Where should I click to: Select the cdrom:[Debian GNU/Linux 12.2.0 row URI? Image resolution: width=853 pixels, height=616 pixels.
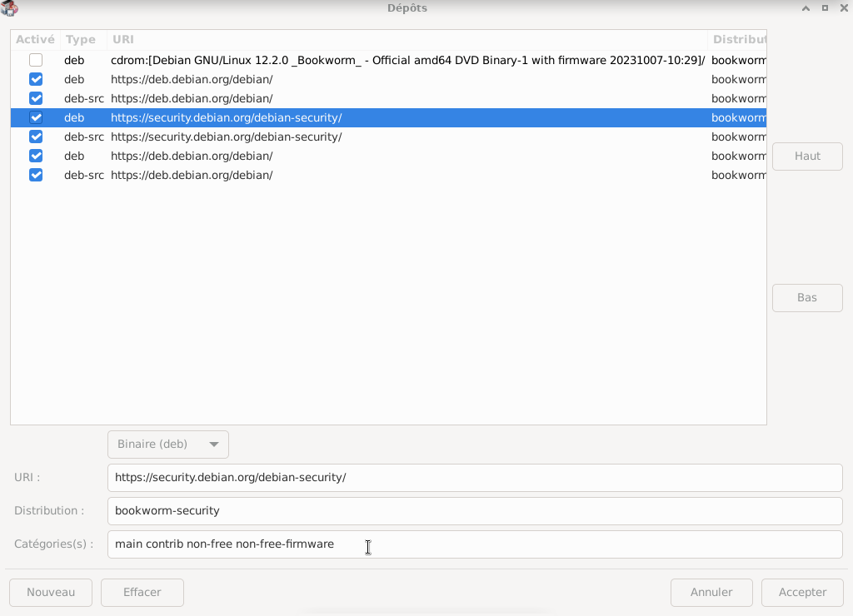408,60
